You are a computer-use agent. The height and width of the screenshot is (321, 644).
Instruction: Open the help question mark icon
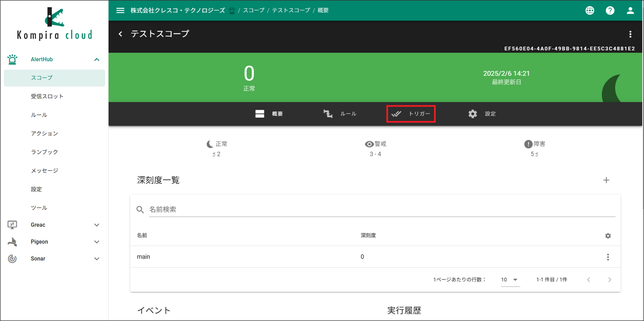coord(610,10)
